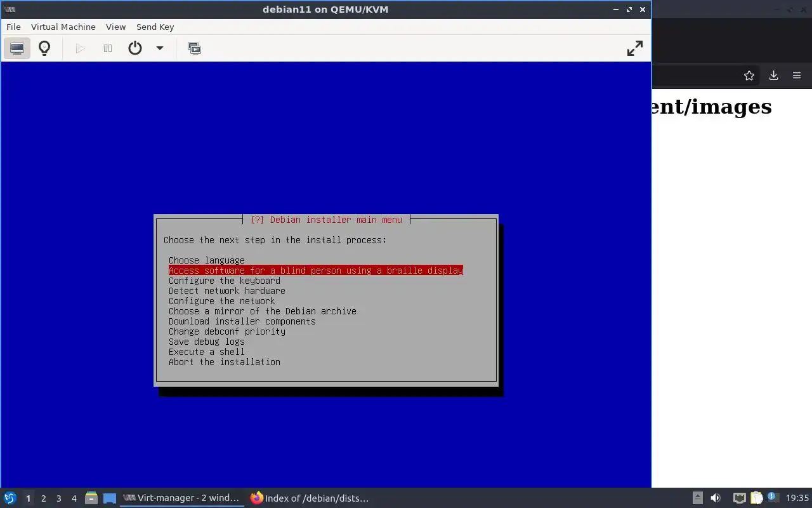Select 'Choose a mirror of the Debian archive'
812x508 pixels.
[263, 311]
